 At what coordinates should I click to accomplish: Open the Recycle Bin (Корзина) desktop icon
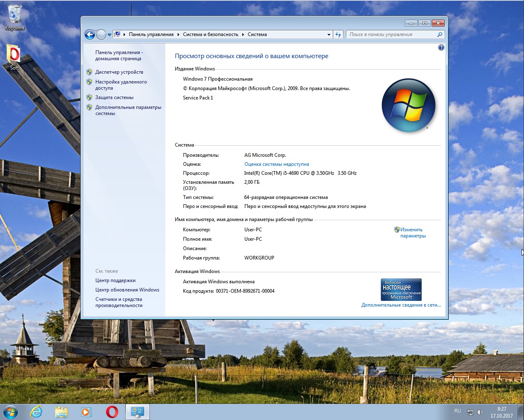click(x=14, y=17)
